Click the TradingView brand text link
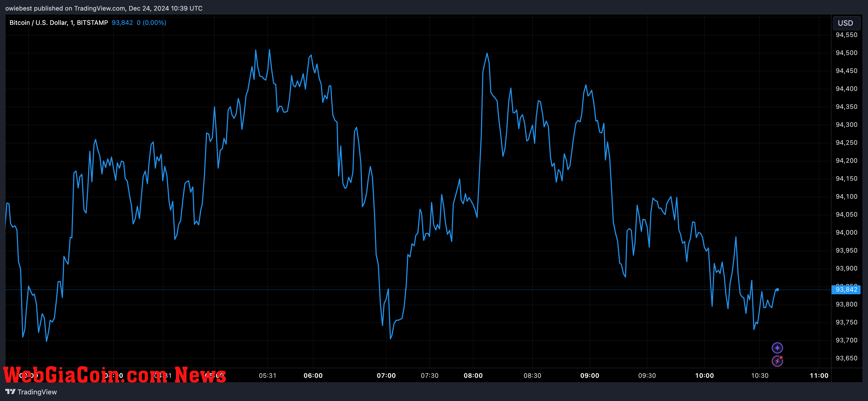The height and width of the screenshot is (401, 868). 37,392
